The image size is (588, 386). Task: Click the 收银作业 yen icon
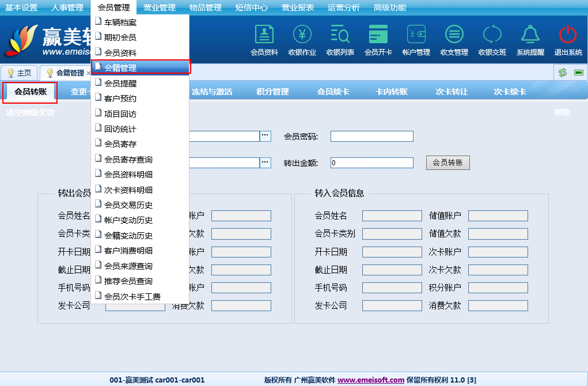click(302, 36)
